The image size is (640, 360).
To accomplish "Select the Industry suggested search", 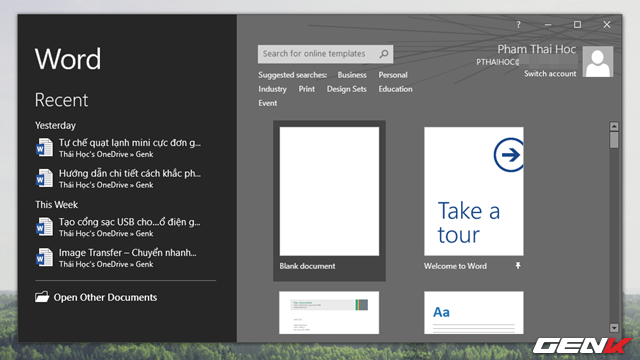I will click(272, 89).
